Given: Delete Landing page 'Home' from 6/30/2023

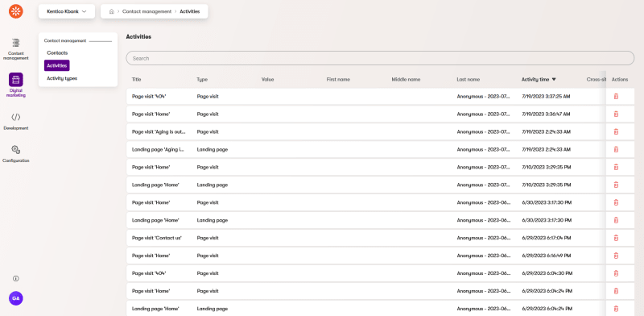Looking at the screenshot, I should pos(616,220).
